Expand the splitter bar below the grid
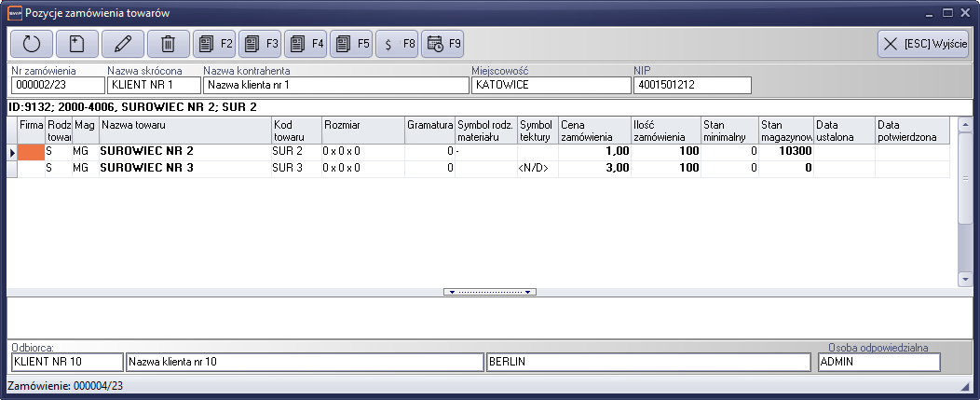This screenshot has height=400, width=980. pos(490,292)
